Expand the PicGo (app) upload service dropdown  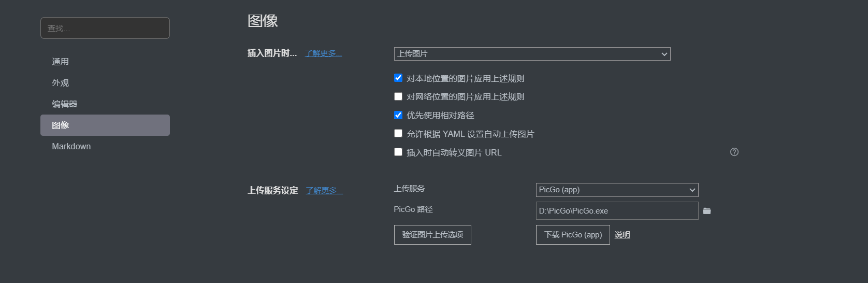(x=617, y=190)
